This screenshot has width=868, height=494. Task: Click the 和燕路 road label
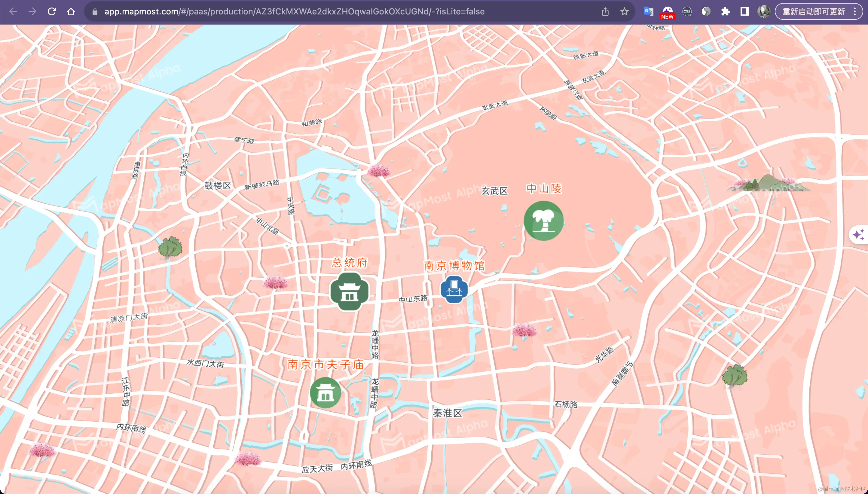311,122
